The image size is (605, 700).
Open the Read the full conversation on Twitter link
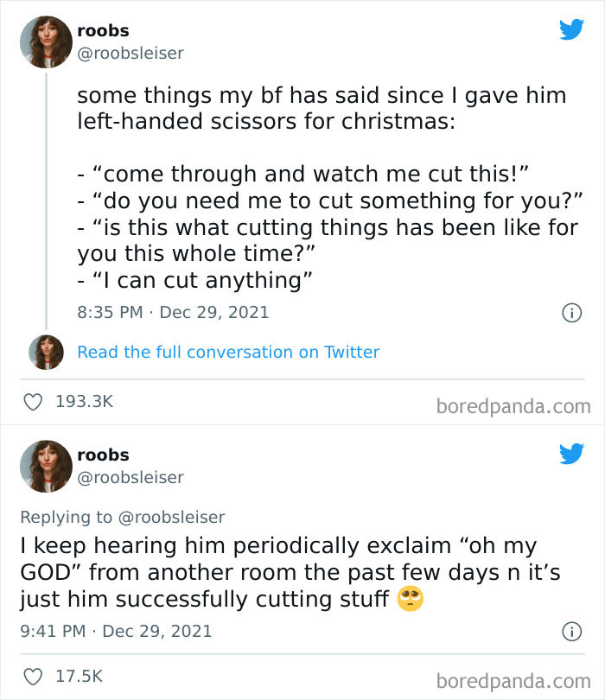click(x=229, y=352)
